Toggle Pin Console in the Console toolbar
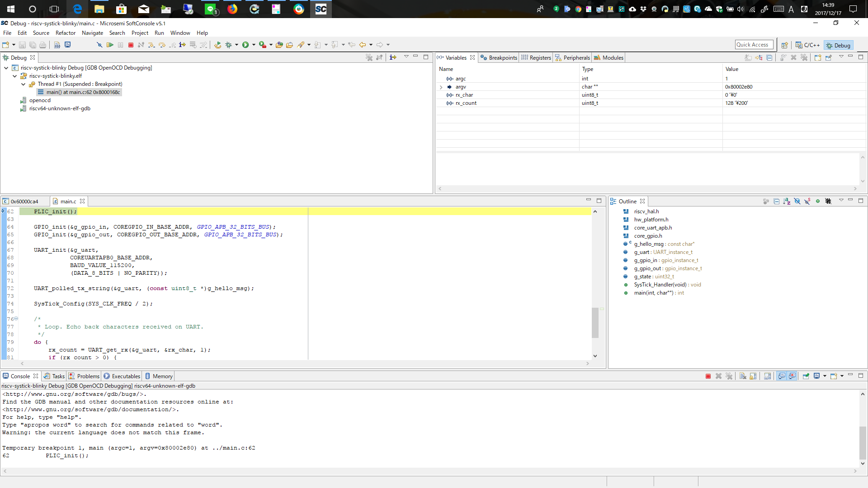 [806, 375]
